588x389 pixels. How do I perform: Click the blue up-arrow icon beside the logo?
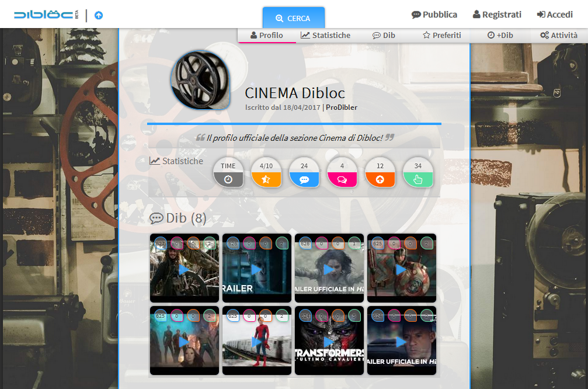pos(99,15)
